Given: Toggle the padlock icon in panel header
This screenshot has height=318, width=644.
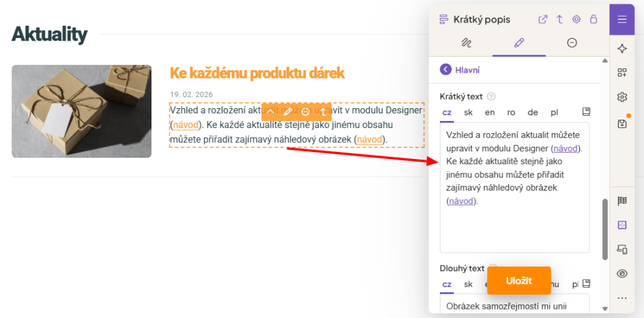Looking at the screenshot, I should click(593, 19).
